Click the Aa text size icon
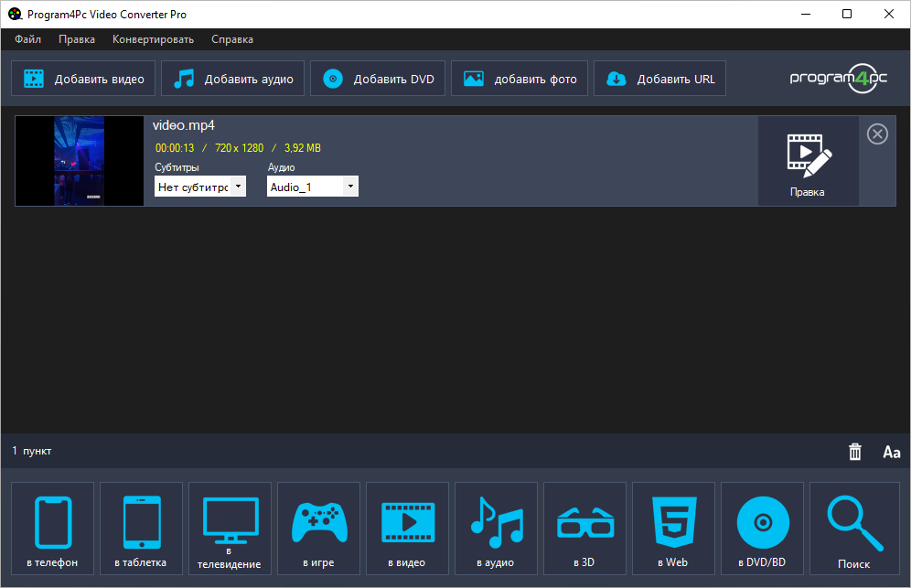The height and width of the screenshot is (588, 911). [x=891, y=452]
